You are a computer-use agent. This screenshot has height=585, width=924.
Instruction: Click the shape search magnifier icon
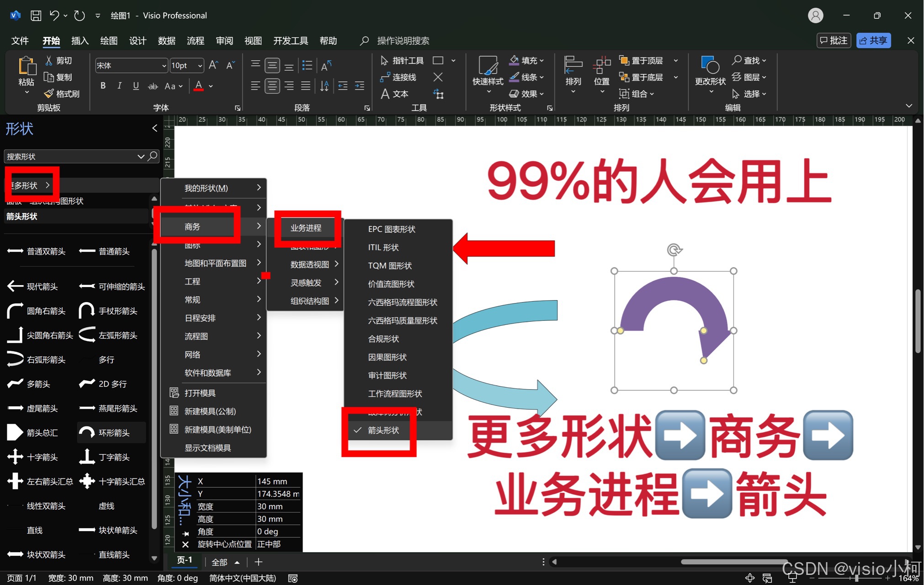(153, 156)
